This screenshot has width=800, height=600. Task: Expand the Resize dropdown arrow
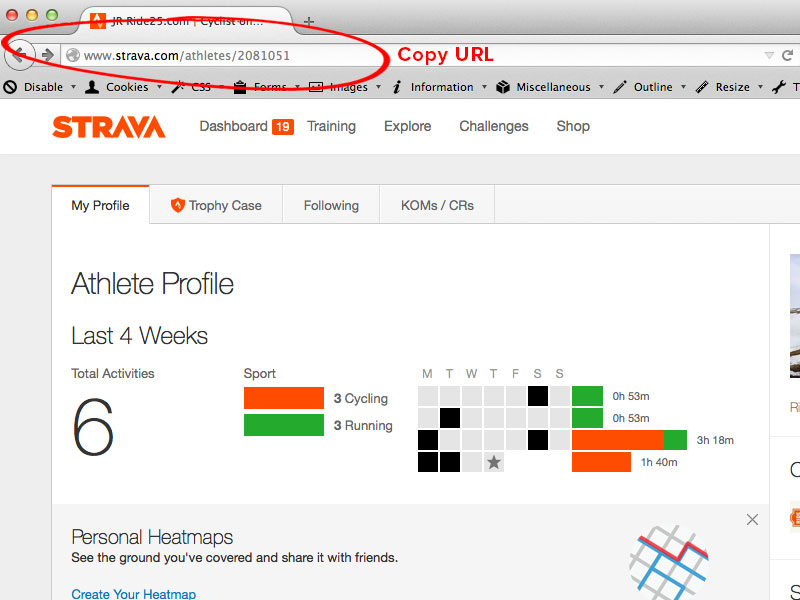click(760, 87)
